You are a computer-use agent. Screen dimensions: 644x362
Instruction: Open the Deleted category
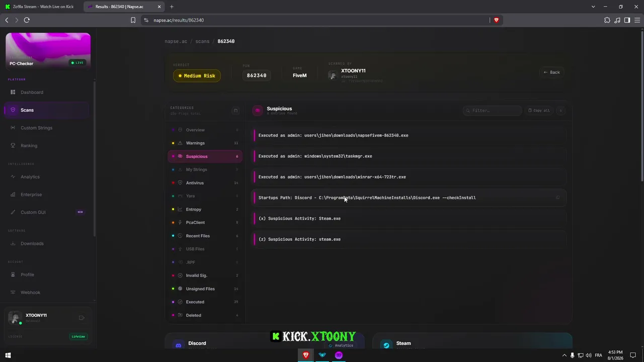(x=205, y=315)
